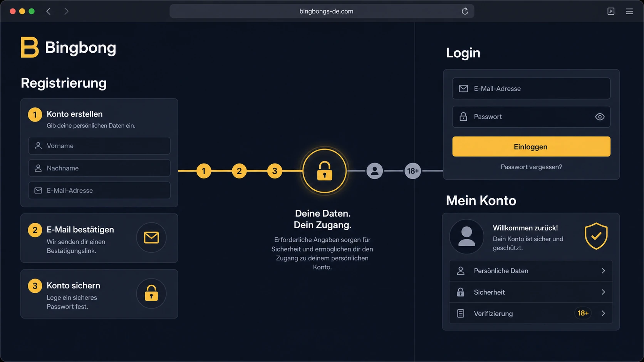This screenshot has width=644, height=362.
Task: Click the Konto sichern card title
Action: point(73,285)
